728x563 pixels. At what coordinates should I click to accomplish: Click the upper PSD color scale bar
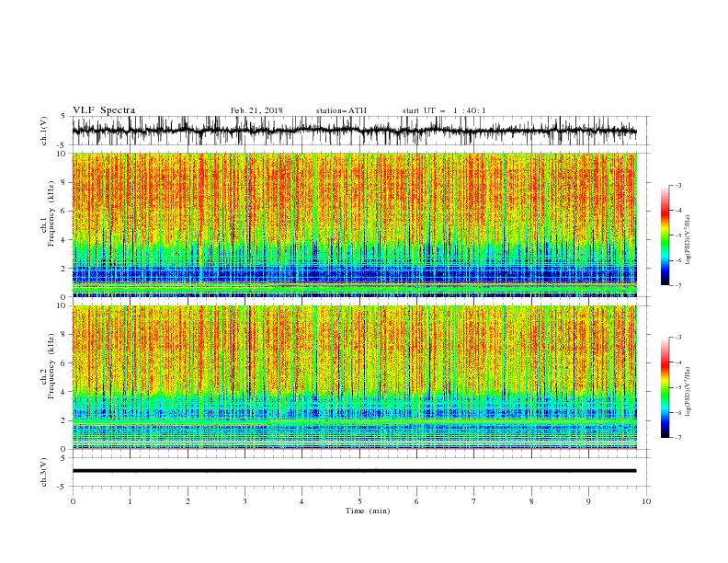coord(665,236)
